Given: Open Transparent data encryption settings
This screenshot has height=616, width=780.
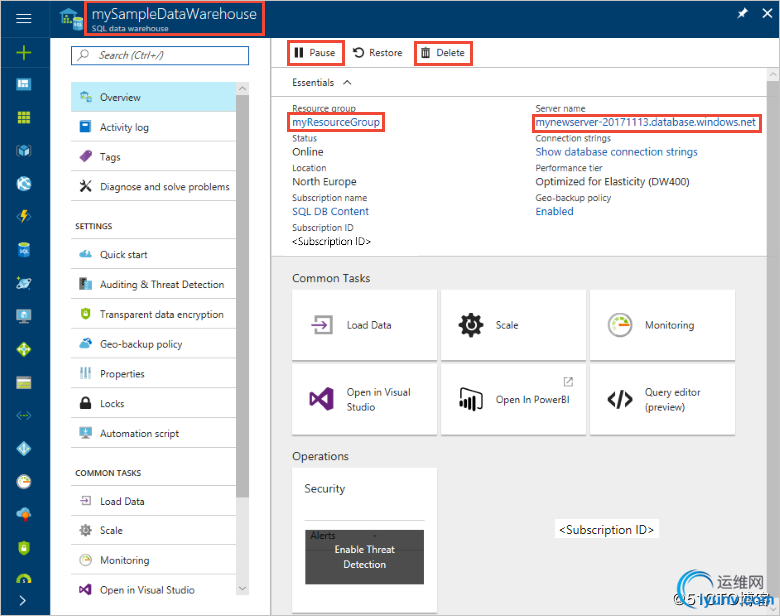Looking at the screenshot, I should 153,314.
